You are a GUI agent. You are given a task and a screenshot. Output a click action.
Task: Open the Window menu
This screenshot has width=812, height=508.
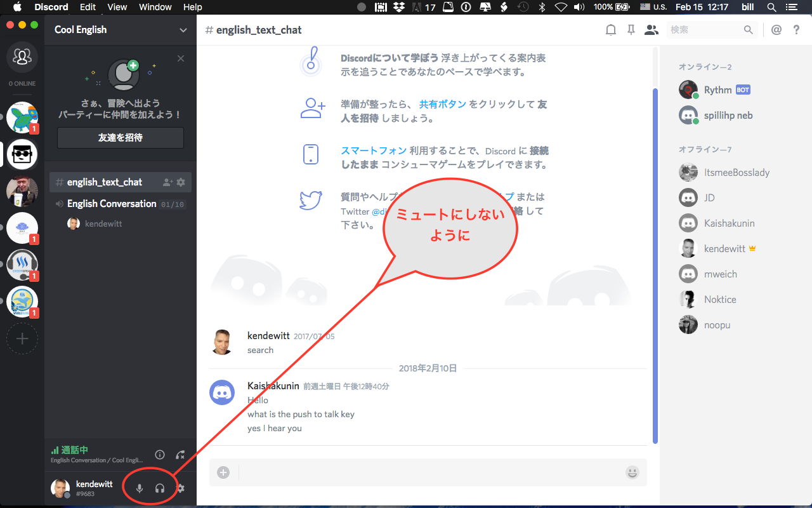(x=155, y=7)
